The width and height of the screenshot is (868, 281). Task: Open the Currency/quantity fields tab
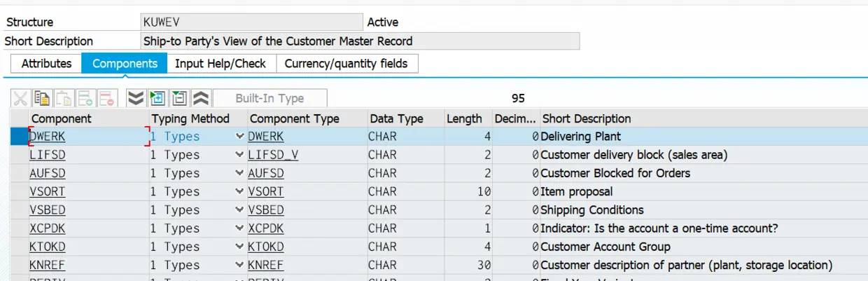coord(346,64)
